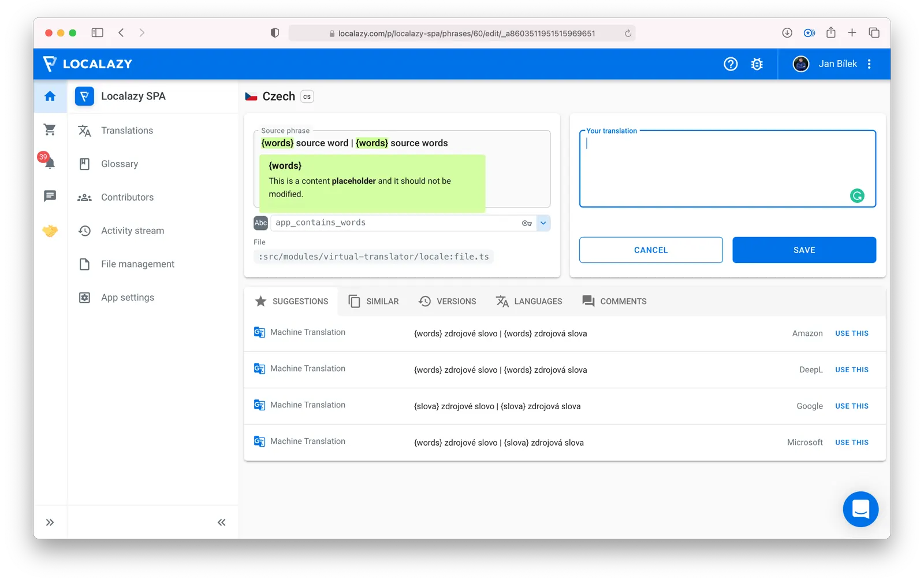Use the Microsoft machine translation
This screenshot has height=578, width=924.
coord(852,443)
